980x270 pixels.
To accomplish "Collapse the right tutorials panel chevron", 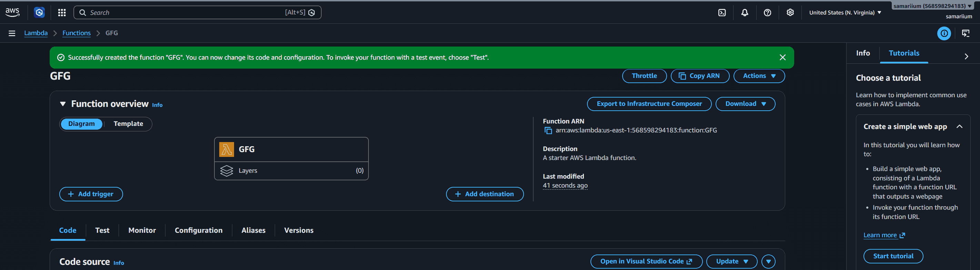I will coord(966,56).
